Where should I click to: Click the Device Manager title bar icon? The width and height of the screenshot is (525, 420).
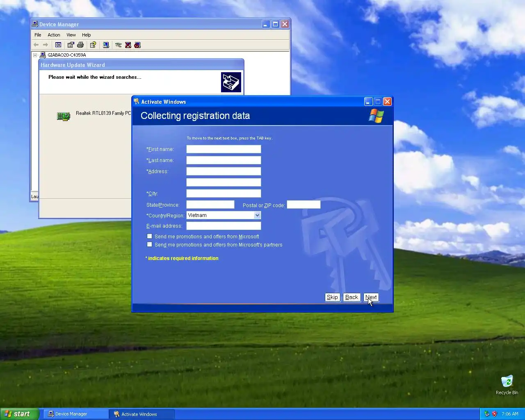35,24
